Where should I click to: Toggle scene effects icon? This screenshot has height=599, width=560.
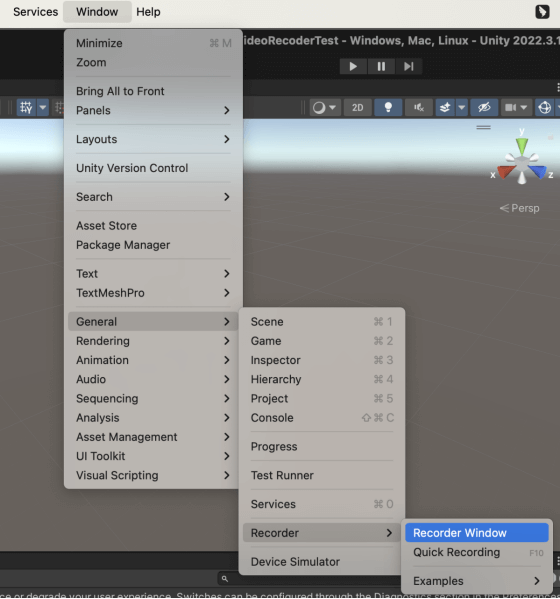point(445,108)
